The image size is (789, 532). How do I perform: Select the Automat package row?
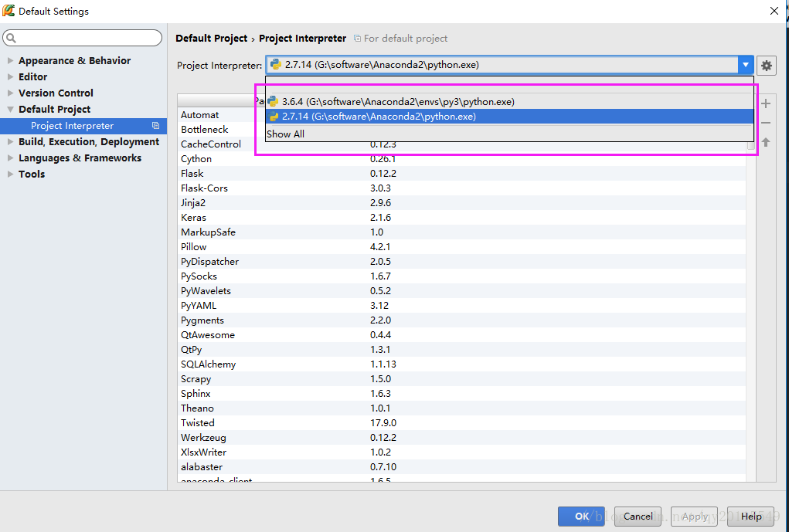[461, 115]
